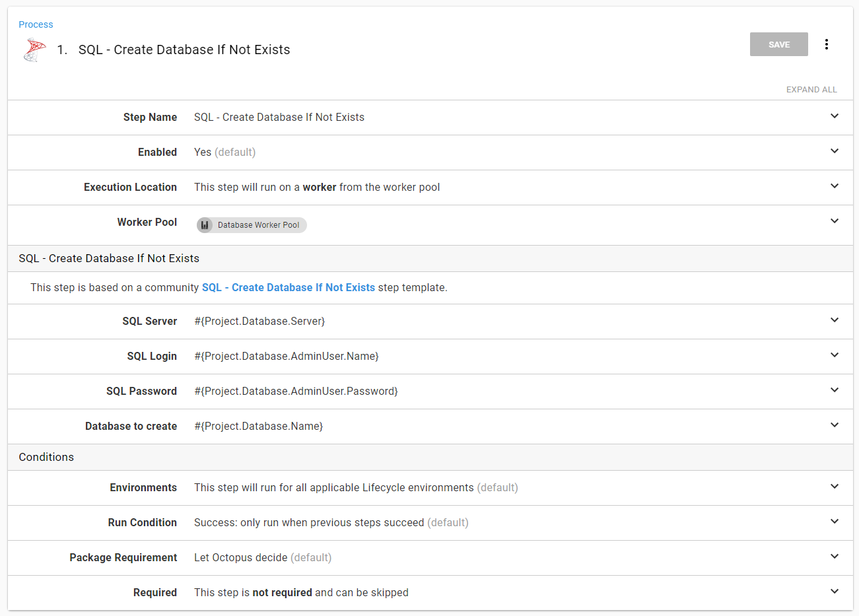Viewport: 859px width, 616px height.
Task: Open the Process breadcrumb link
Action: (36, 24)
